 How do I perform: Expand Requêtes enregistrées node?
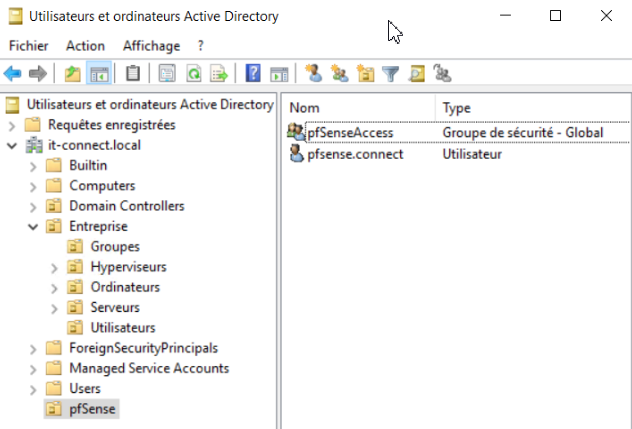[12, 126]
